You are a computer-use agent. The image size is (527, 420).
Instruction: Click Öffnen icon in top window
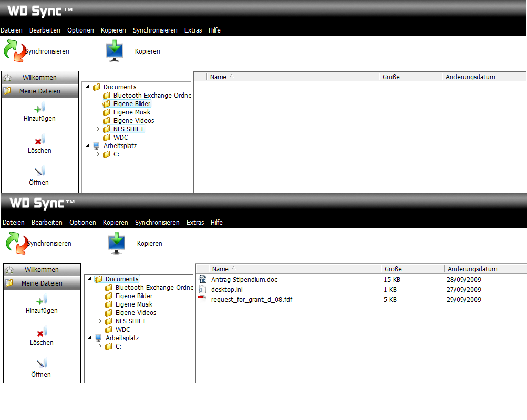click(x=39, y=171)
